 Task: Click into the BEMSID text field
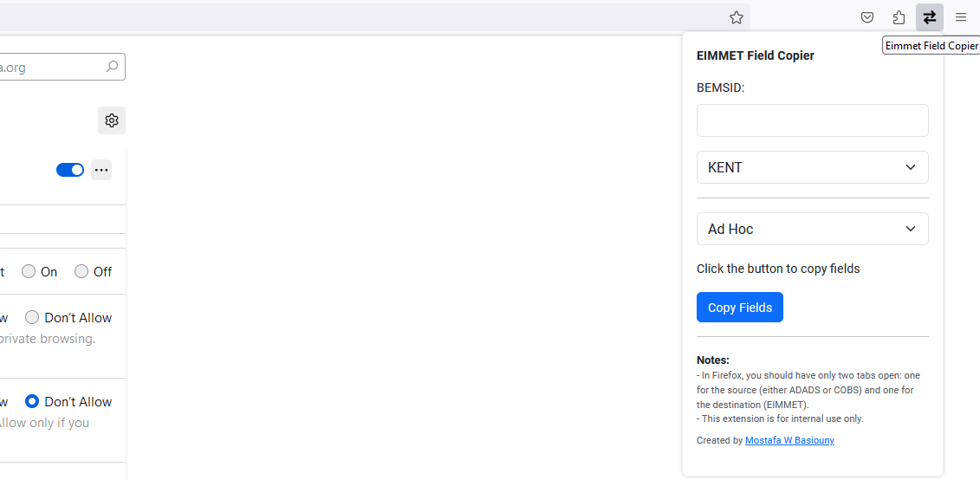[812, 120]
